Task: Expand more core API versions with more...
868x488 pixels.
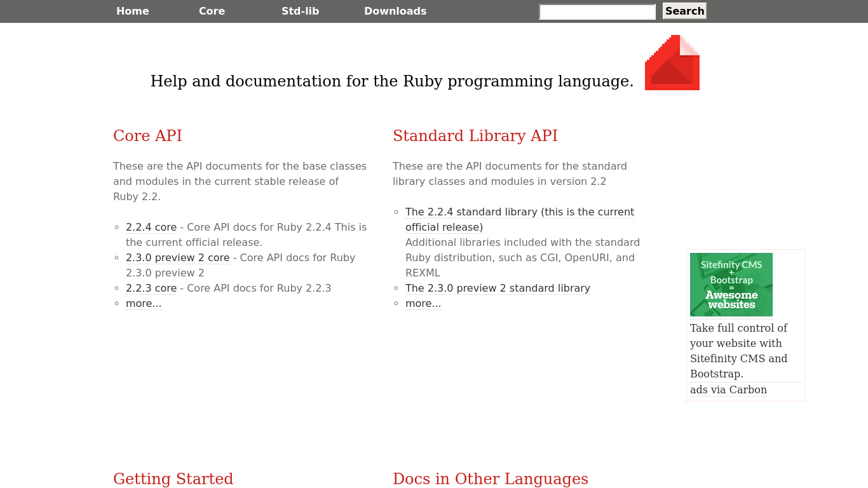Action: tap(144, 303)
